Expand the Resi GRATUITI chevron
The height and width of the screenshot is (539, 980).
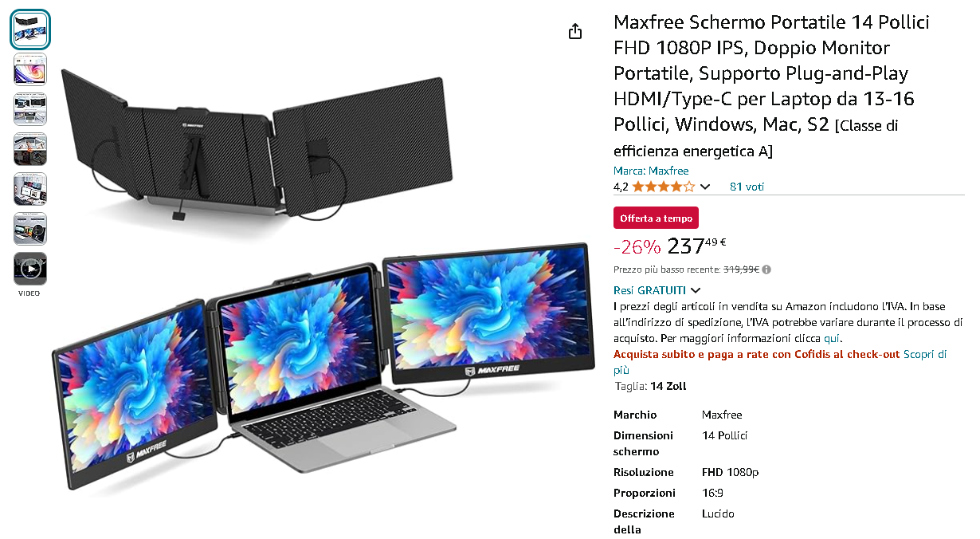[x=696, y=290]
